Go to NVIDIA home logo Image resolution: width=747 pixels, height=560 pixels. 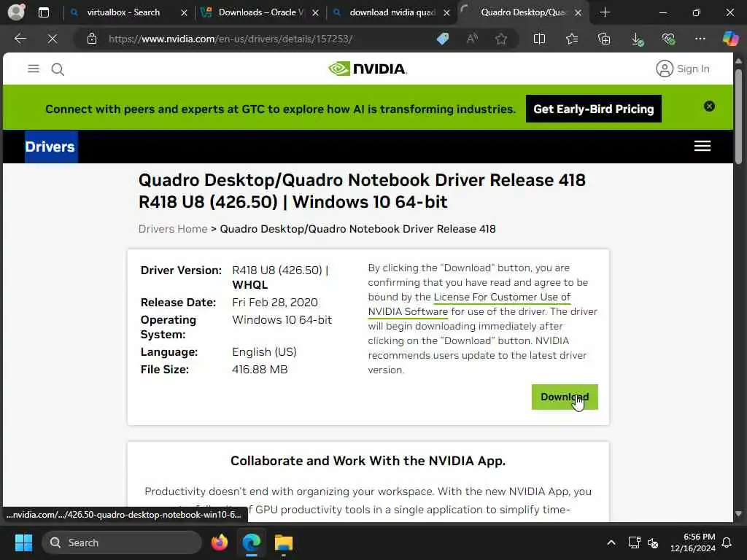368,69
